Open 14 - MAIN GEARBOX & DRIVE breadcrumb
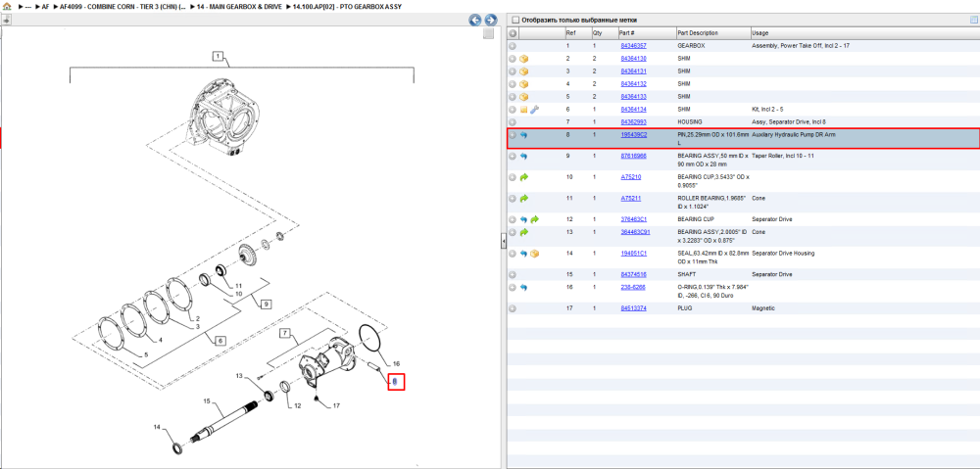The image size is (980, 469). 237,6
